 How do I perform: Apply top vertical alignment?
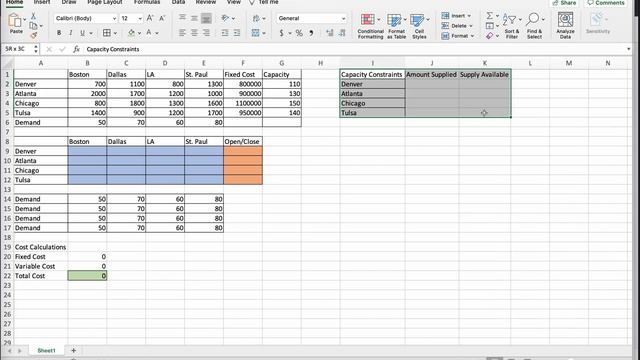click(182, 18)
